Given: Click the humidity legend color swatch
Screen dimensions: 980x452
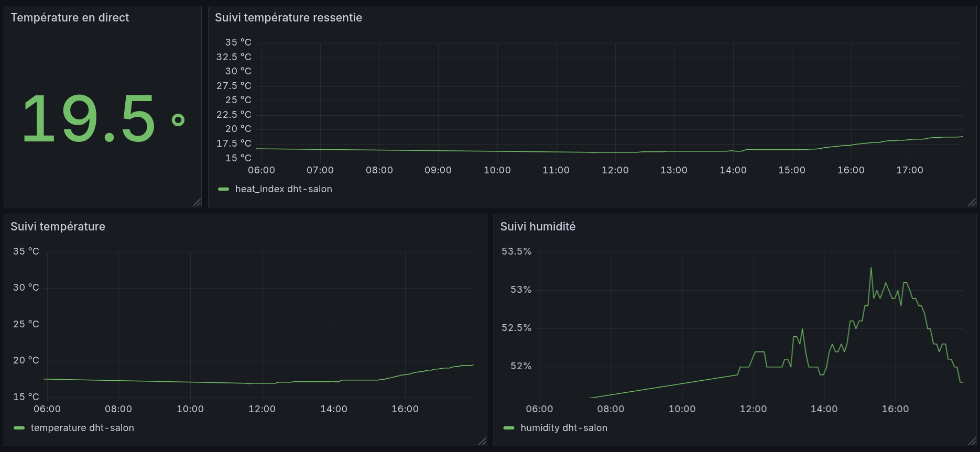Looking at the screenshot, I should point(509,428).
